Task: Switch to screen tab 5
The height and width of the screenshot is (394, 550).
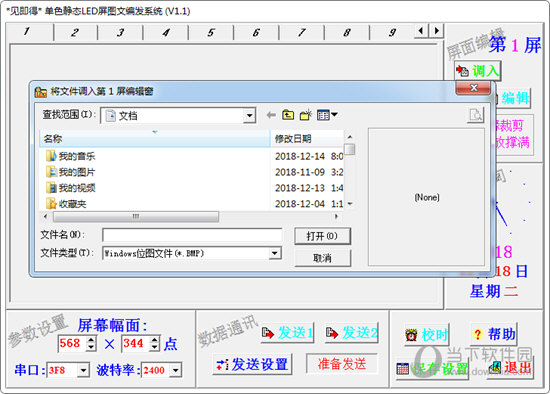Action: point(211,33)
